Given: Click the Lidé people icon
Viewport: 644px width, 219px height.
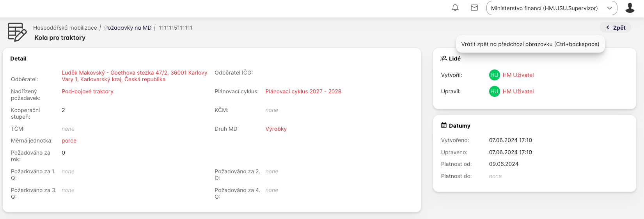Looking at the screenshot, I should pyautogui.click(x=444, y=59).
